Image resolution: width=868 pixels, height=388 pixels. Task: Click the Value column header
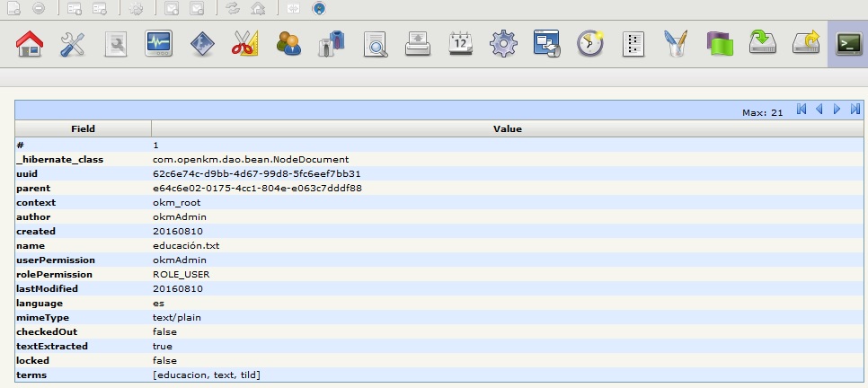click(507, 128)
